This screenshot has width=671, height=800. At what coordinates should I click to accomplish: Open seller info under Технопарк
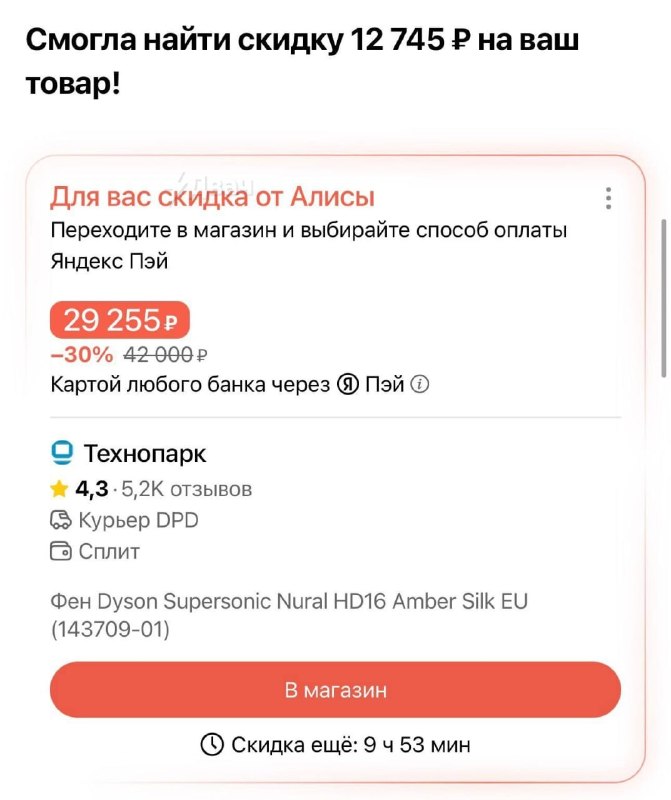click(x=146, y=453)
